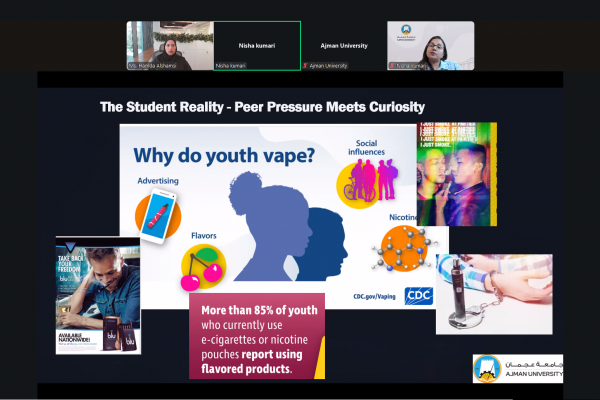Click the blu e-cigarette advertisement image

tap(98, 295)
